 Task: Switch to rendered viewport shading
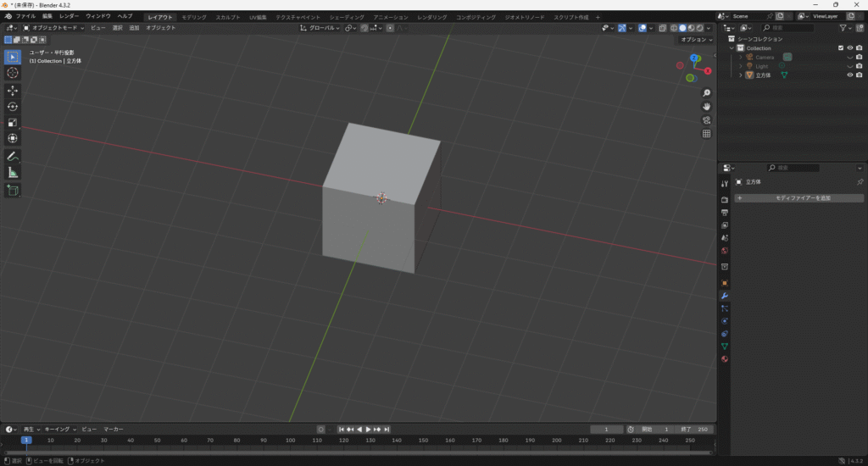click(x=699, y=28)
